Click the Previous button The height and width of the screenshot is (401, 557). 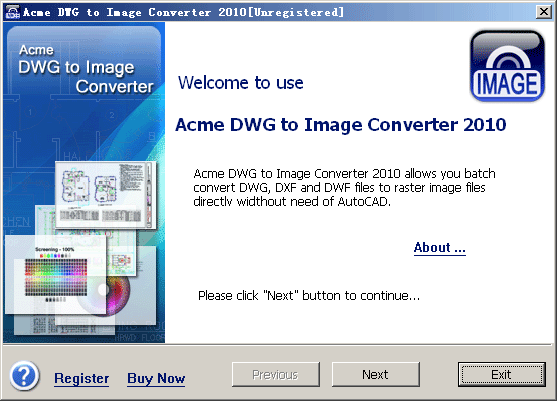(276, 374)
